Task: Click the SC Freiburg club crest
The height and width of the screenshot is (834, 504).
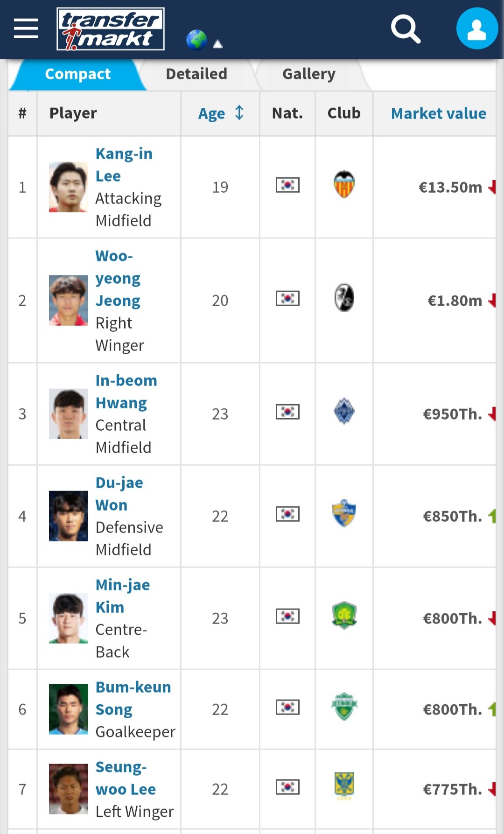Action: click(x=344, y=298)
